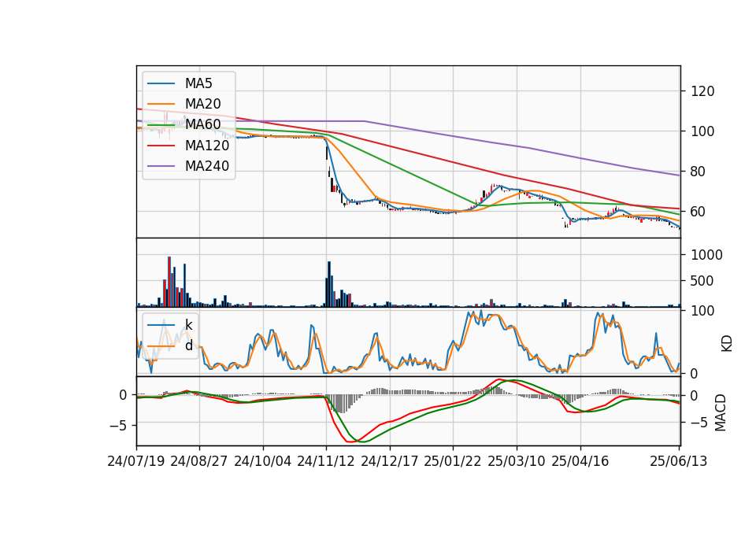Click the 60 price axis tick
Screen dimensions: 756x543
[699, 211]
